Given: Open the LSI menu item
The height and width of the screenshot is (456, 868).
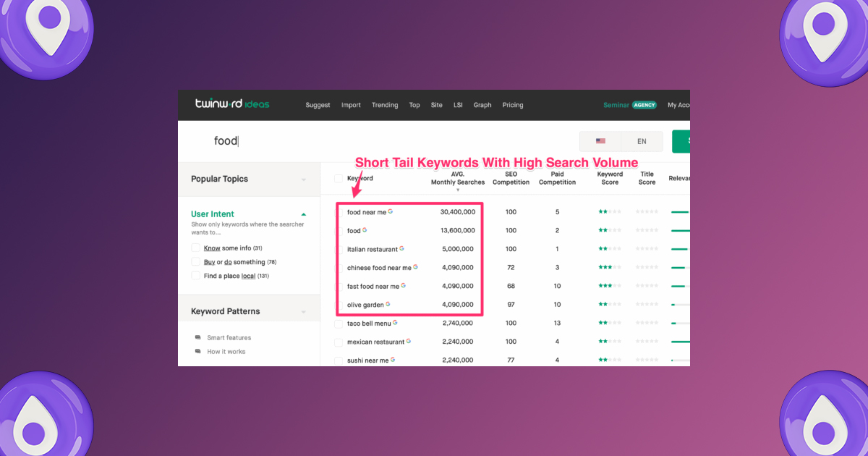Looking at the screenshot, I should tap(459, 105).
